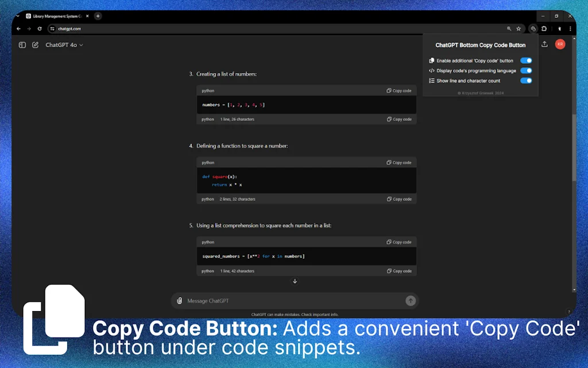Attach a file via the paperclip icon
This screenshot has width=588, height=368.
click(180, 300)
